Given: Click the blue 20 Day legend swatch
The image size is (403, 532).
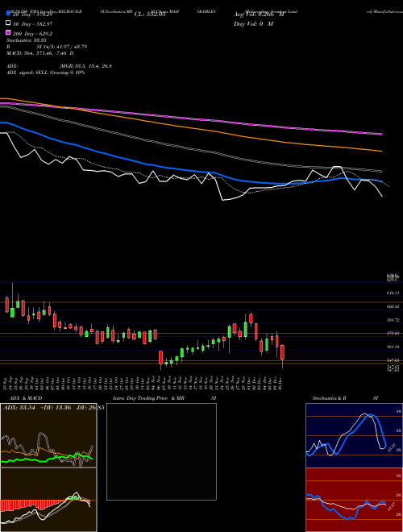Looking at the screenshot, I should pos(8,14).
